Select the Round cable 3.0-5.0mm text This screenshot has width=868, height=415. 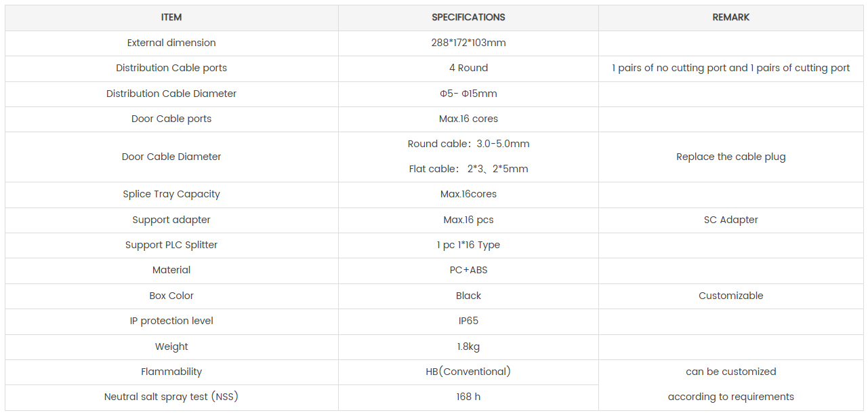(x=468, y=144)
